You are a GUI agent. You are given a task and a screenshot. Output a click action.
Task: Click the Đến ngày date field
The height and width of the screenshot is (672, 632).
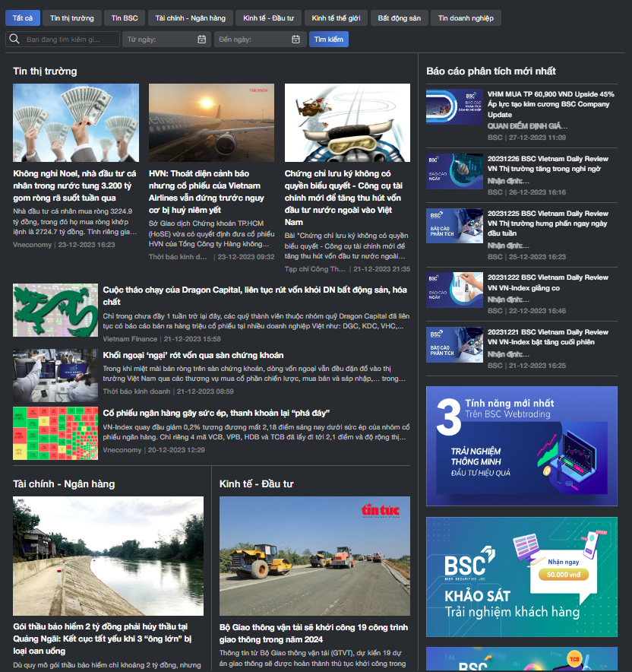[261, 39]
